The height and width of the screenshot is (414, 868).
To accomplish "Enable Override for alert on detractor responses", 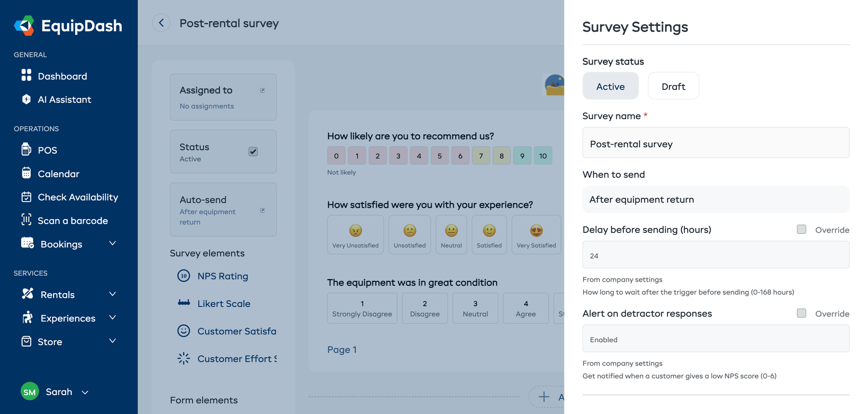I will tap(801, 313).
